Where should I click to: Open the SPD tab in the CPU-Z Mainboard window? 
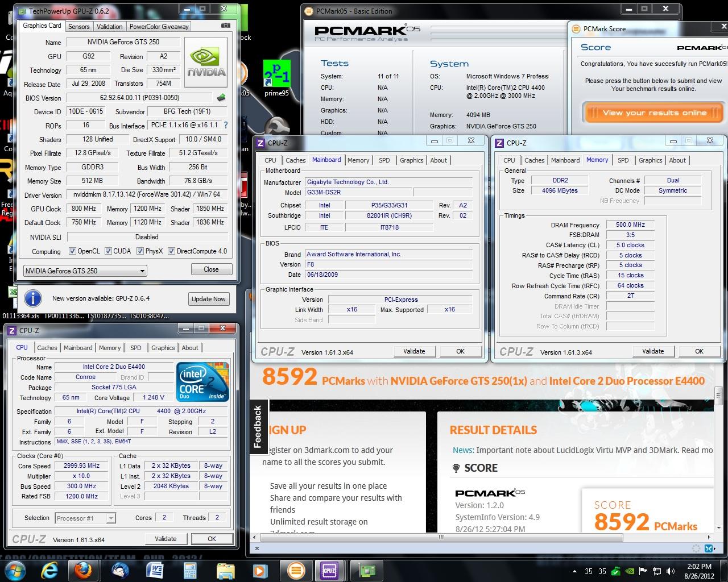[x=384, y=160]
